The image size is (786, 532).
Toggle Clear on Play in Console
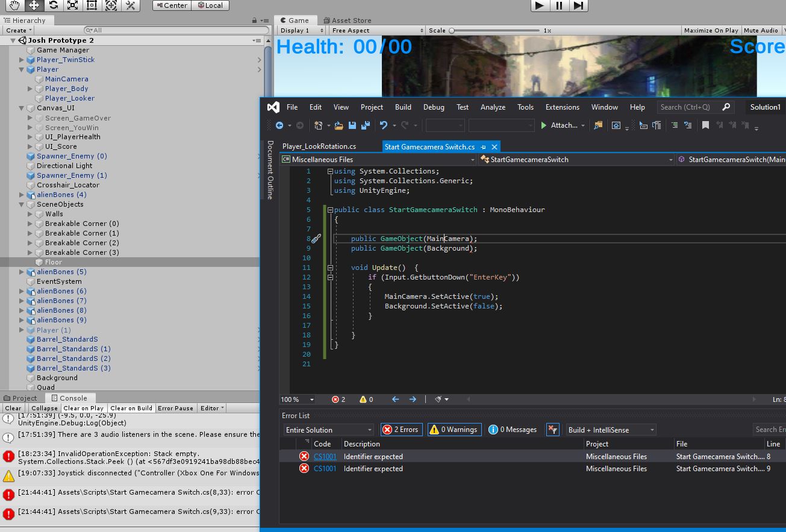click(84, 408)
